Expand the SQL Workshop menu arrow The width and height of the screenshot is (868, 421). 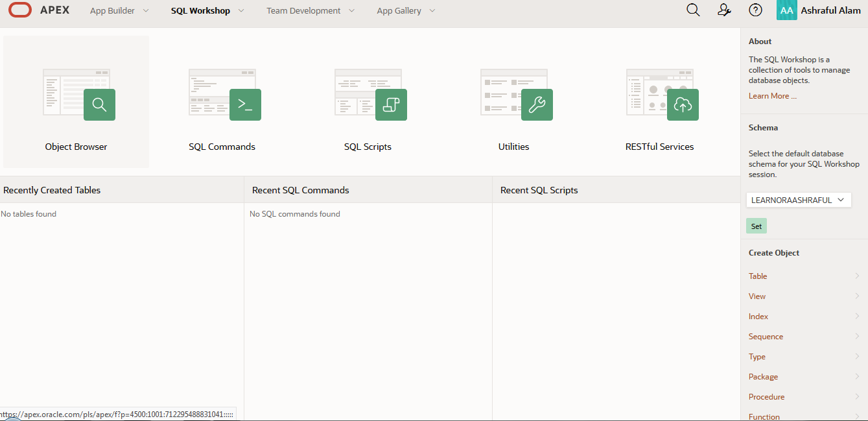pyautogui.click(x=241, y=11)
